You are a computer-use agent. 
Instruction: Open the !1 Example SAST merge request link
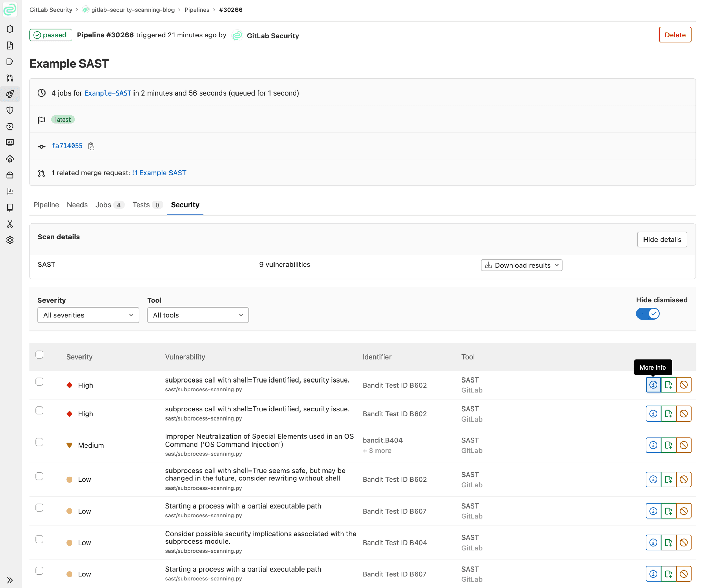pyautogui.click(x=159, y=173)
